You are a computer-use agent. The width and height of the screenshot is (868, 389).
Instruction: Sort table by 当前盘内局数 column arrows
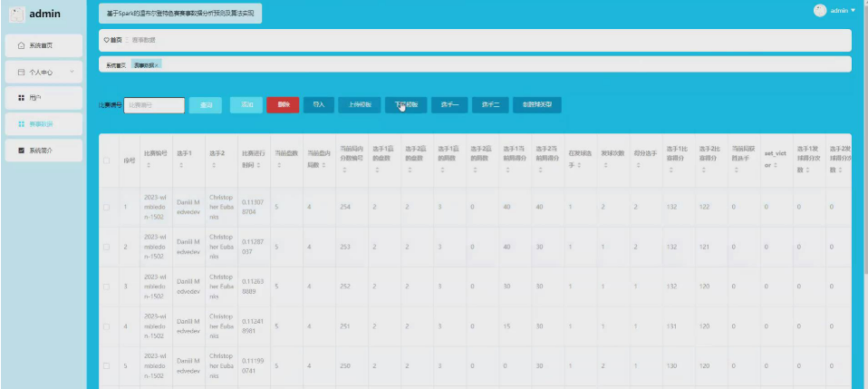(323, 165)
